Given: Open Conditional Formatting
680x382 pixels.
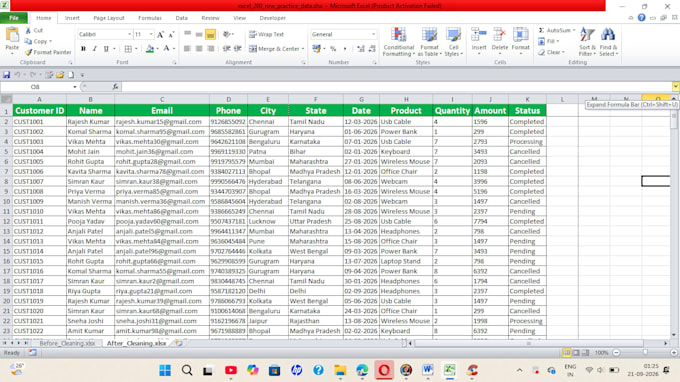Looking at the screenshot, I should coord(399,42).
